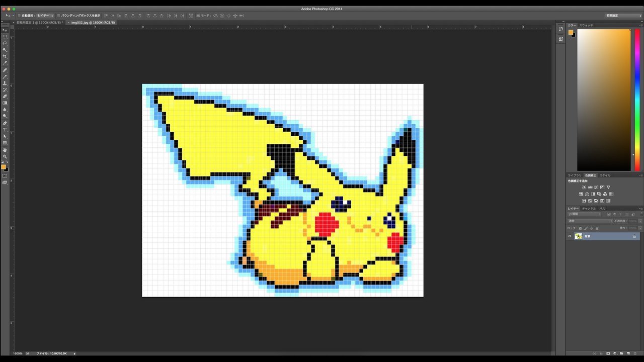Click add layer mask icon
Viewport: 644px width, 362px height.
(x=608, y=353)
